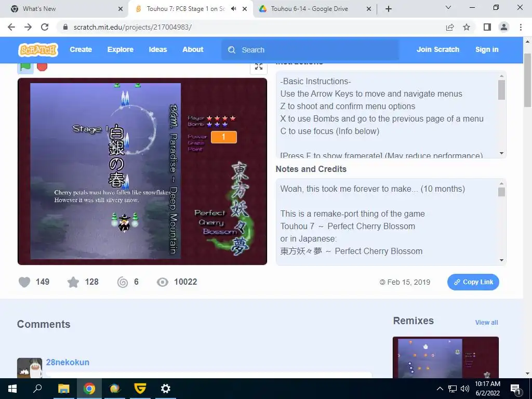
Task: Click the red stop sign button
Action: point(42,67)
